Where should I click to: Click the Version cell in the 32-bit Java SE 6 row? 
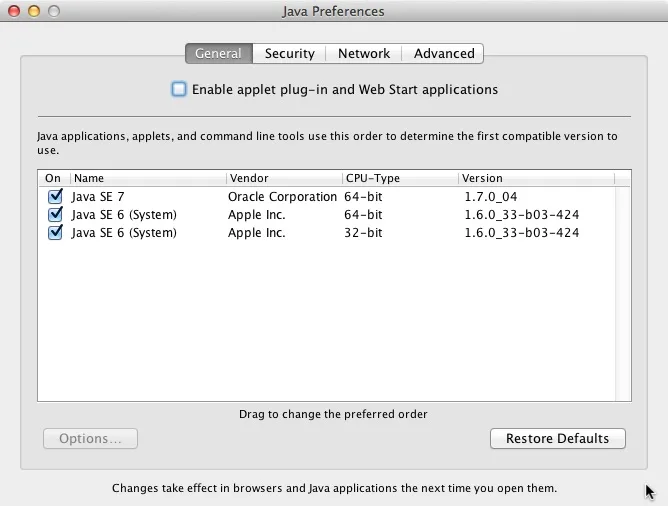click(521, 233)
